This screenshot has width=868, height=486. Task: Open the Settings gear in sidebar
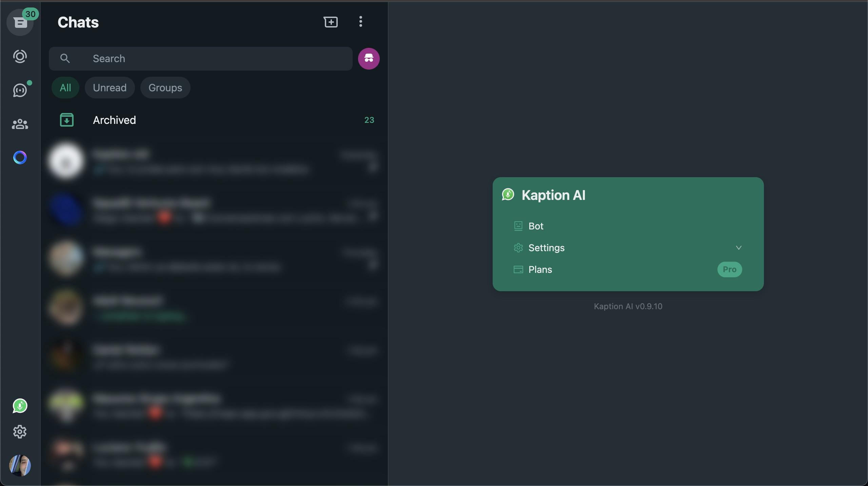click(20, 432)
